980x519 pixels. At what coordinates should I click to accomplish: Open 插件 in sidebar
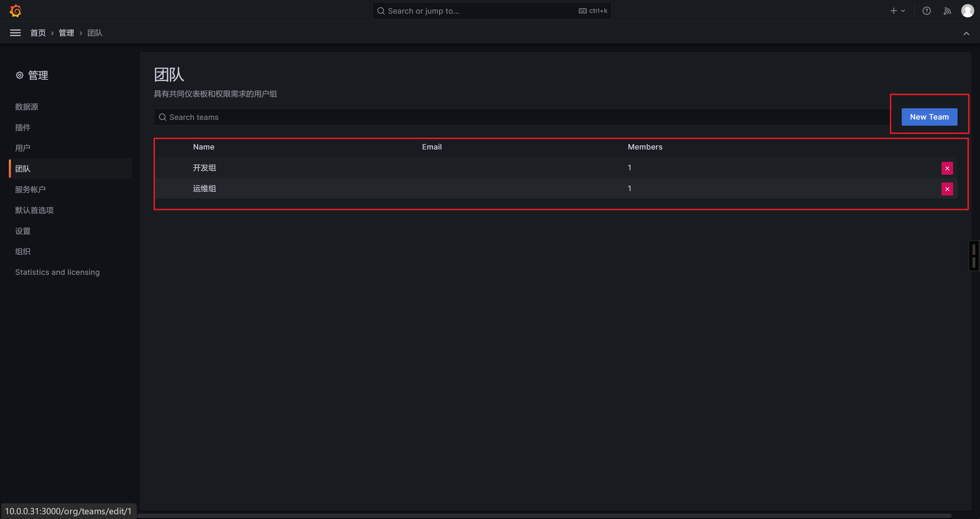22,128
